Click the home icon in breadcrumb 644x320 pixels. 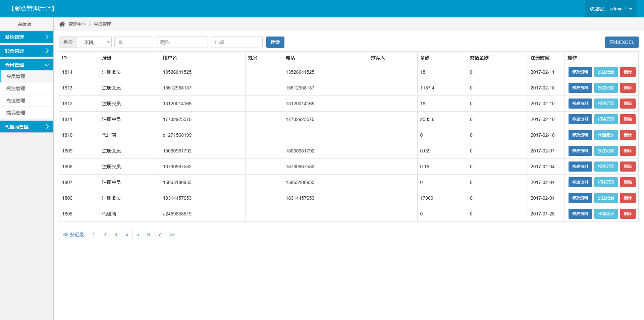coord(62,24)
